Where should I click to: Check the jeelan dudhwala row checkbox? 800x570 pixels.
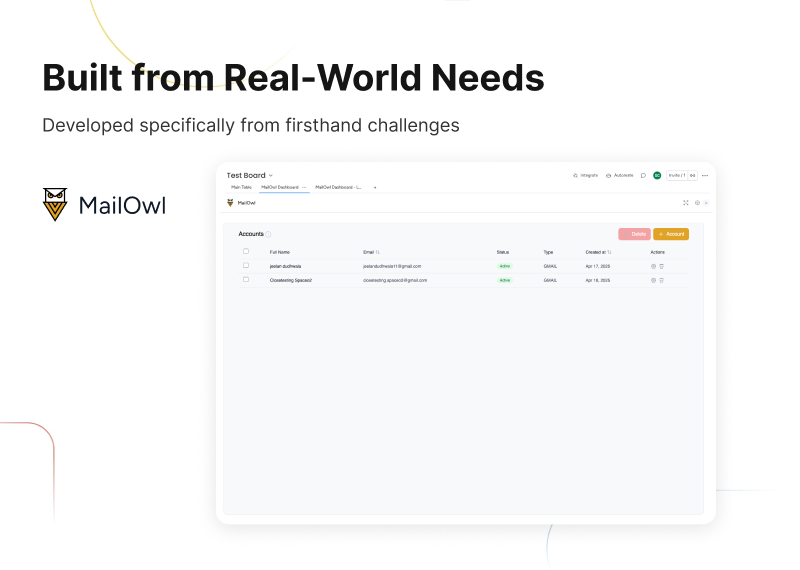tap(246, 266)
